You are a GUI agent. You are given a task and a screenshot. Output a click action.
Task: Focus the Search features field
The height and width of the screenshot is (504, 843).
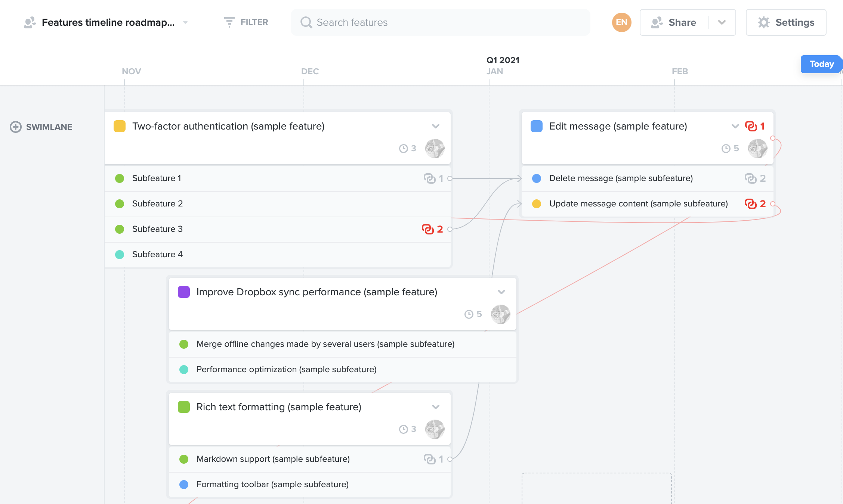(x=440, y=22)
